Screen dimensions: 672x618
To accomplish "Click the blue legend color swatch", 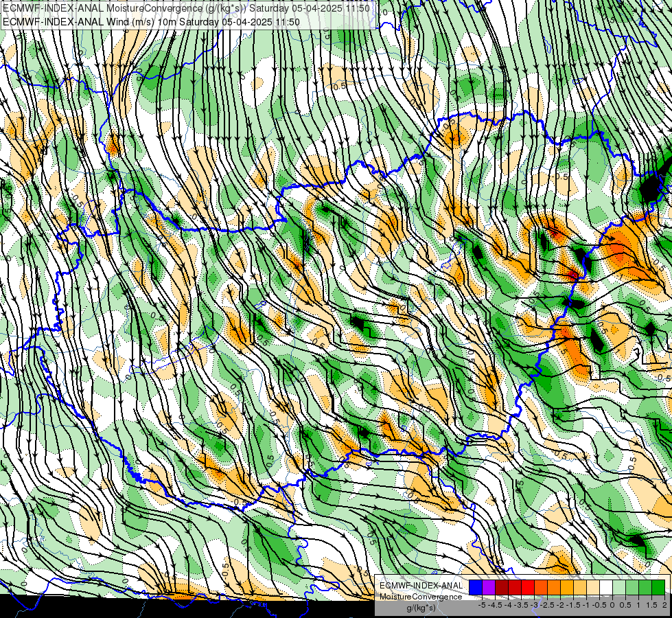I will pyautogui.click(x=476, y=588).
